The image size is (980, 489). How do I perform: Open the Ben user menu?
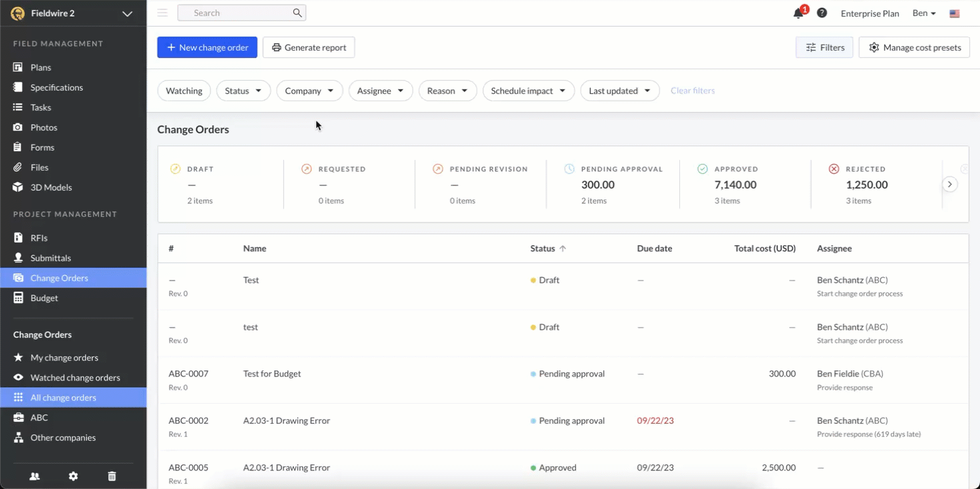tap(924, 13)
